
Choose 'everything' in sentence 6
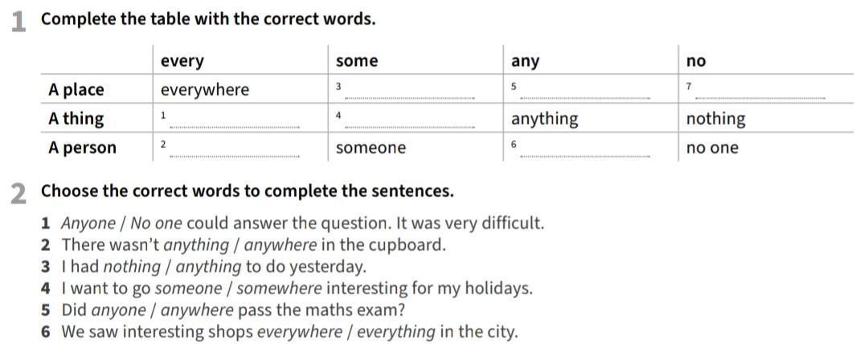click(396, 332)
